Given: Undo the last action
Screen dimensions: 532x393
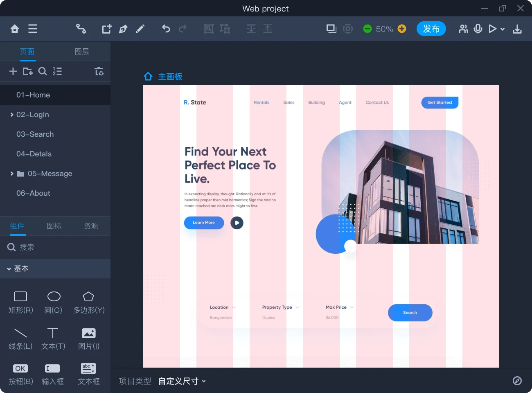Looking at the screenshot, I should click(x=166, y=29).
